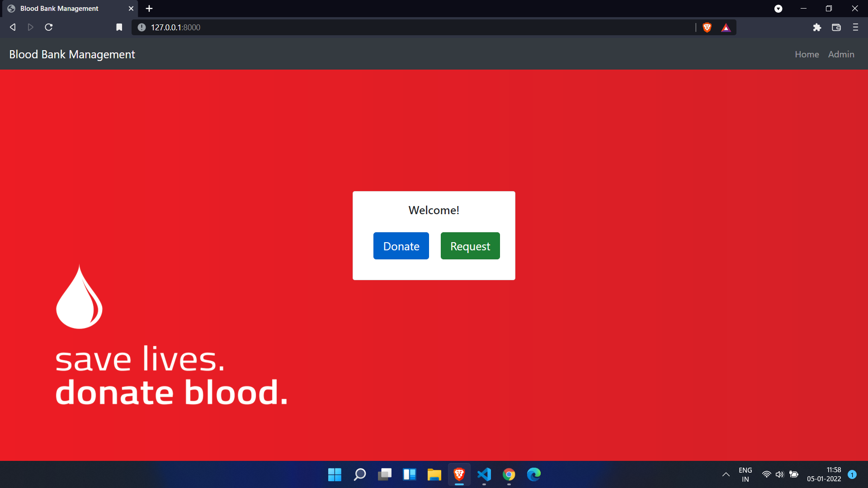Expand hidden system tray icons
Screen dimensions: 868x488
(726, 474)
